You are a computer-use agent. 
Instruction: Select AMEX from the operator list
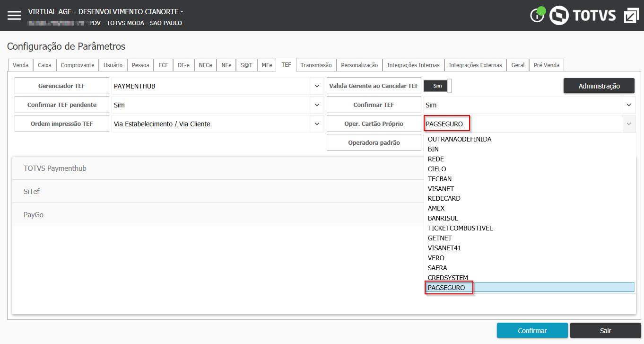530,208
